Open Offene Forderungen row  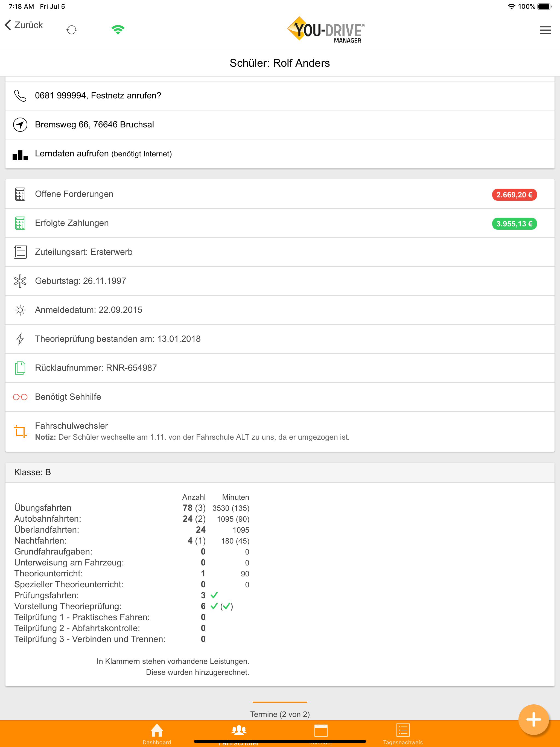tap(280, 194)
